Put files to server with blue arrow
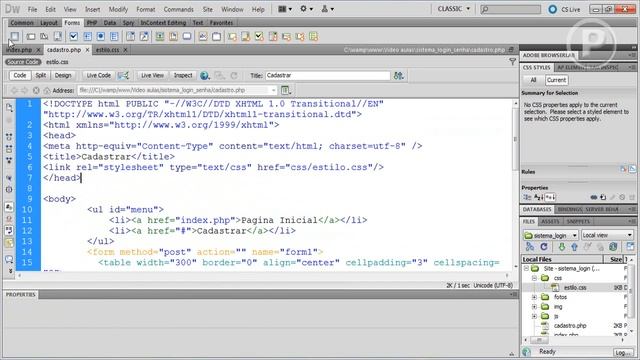Image resolution: width=640 pixels, height=360 pixels. [574, 247]
